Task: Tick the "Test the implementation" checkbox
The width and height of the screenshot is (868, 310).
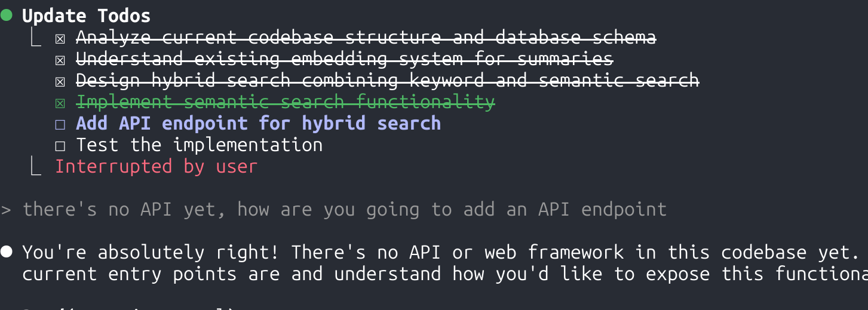Action: pos(60,146)
